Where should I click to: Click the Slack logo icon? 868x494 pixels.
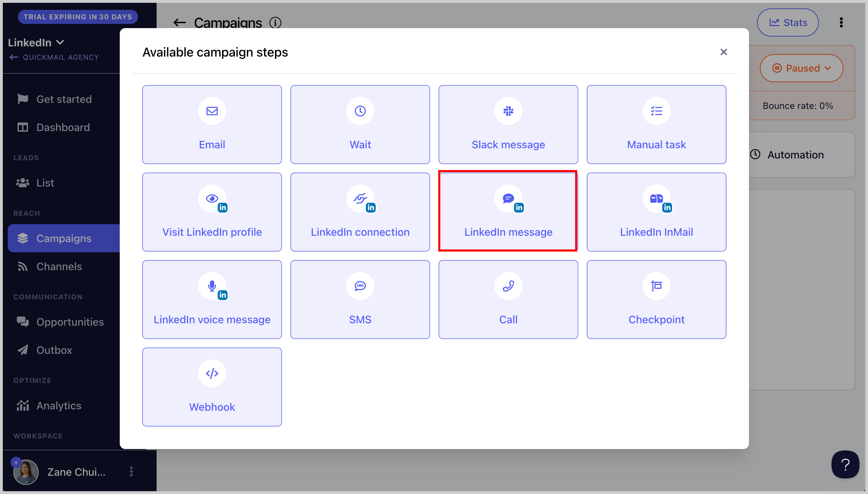point(508,111)
